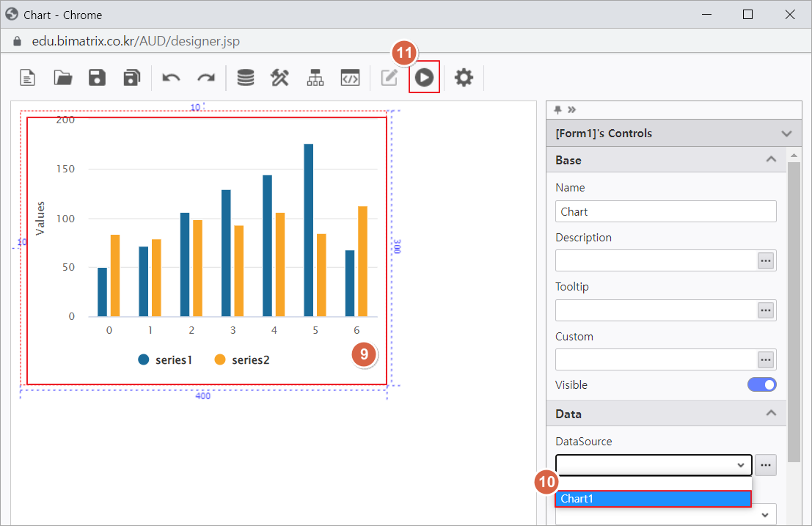Collapse the Data section
The height and width of the screenshot is (526, 812).
[771, 414]
